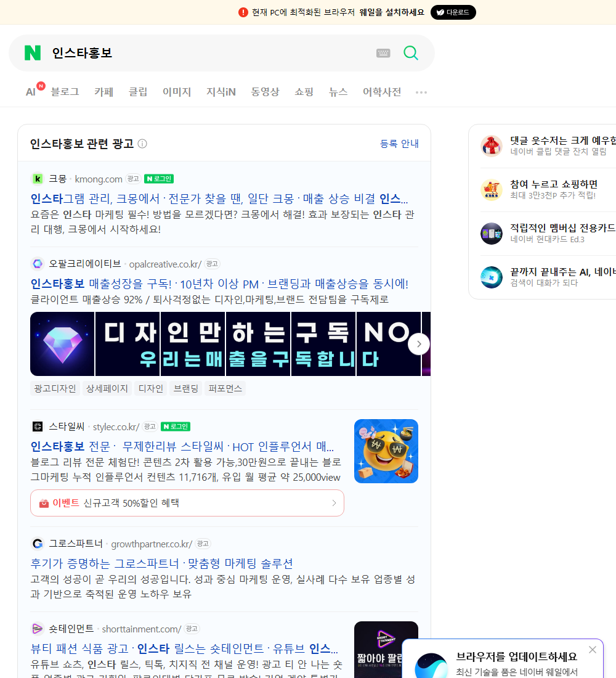
Task: Switch to the AI tab
Action: click(31, 92)
